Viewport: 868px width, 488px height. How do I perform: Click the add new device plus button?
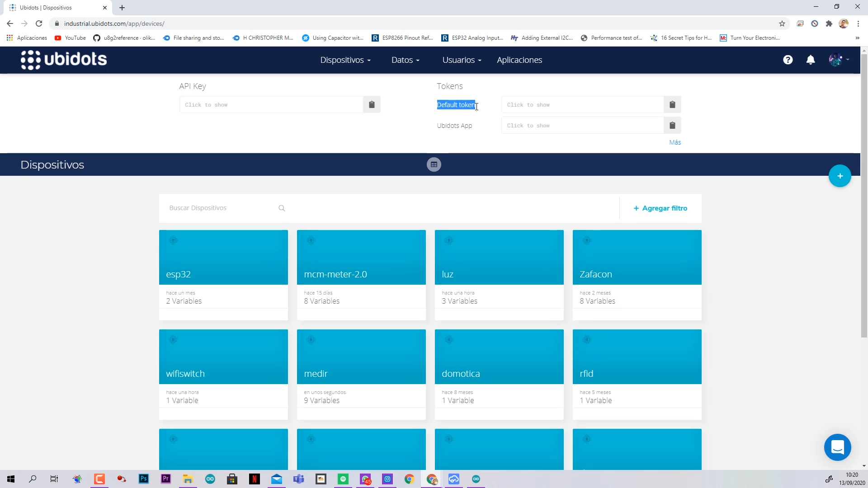click(840, 175)
